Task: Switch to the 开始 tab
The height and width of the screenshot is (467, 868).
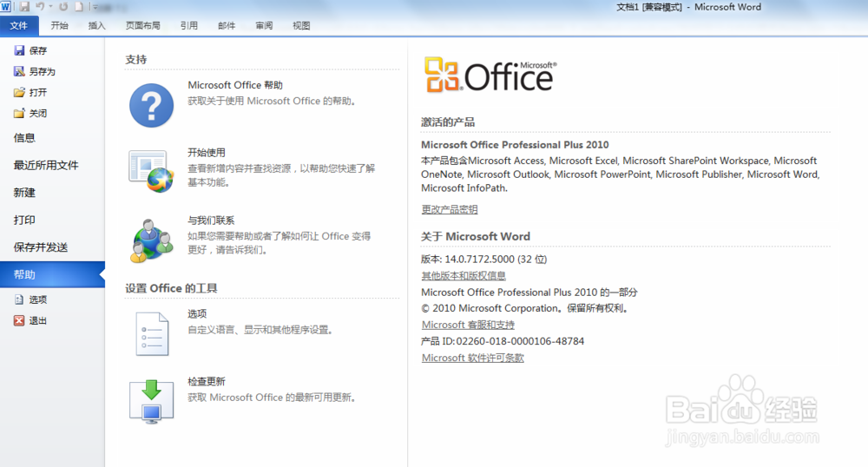Action: [x=59, y=25]
